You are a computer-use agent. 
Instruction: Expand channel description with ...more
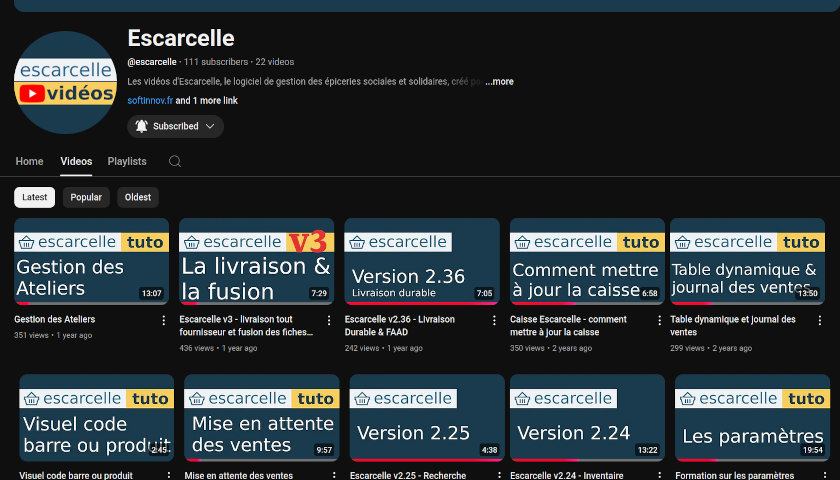pos(500,81)
